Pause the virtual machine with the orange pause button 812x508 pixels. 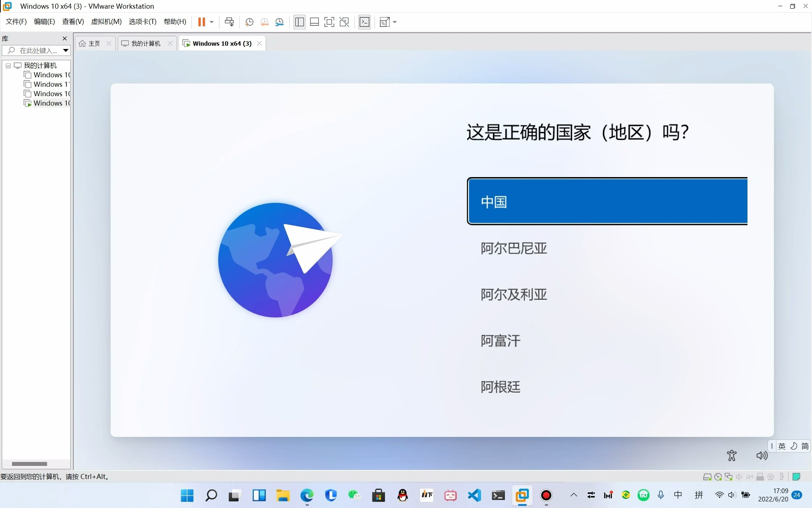tap(202, 22)
